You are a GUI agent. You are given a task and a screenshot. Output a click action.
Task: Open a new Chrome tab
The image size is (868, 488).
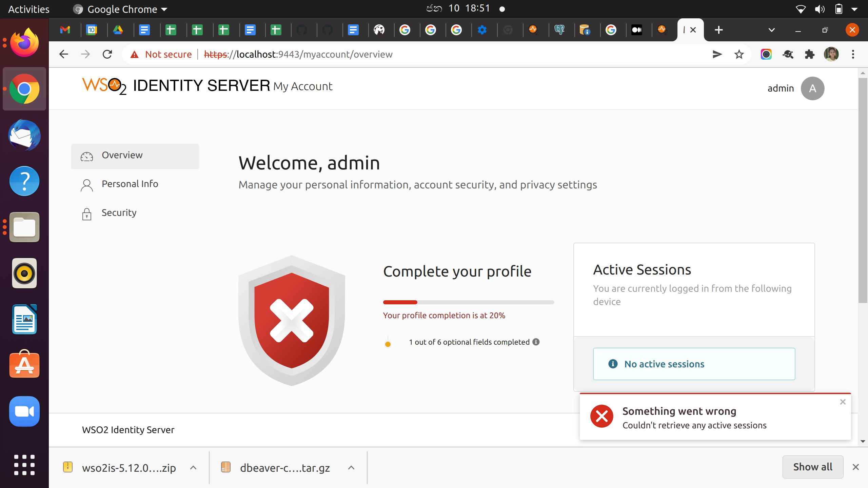pos(718,30)
